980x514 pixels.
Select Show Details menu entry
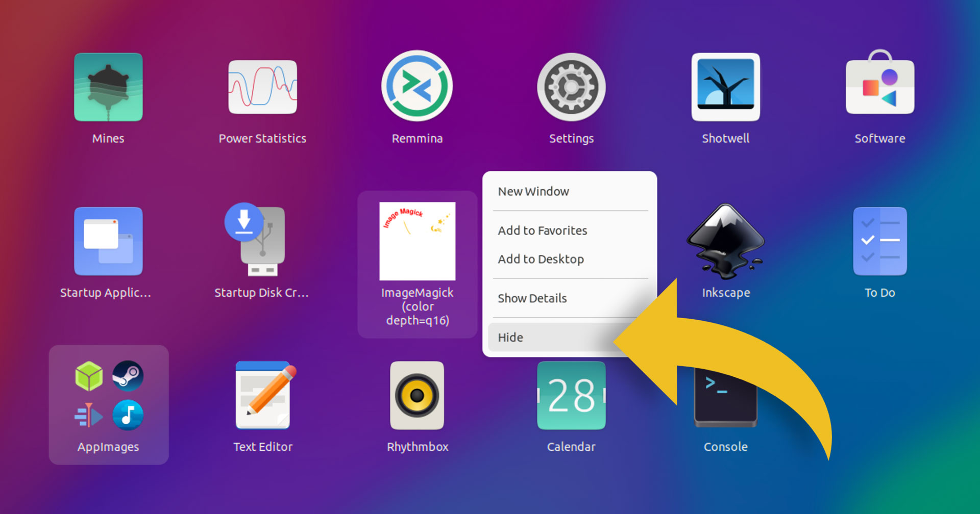pyautogui.click(x=570, y=298)
